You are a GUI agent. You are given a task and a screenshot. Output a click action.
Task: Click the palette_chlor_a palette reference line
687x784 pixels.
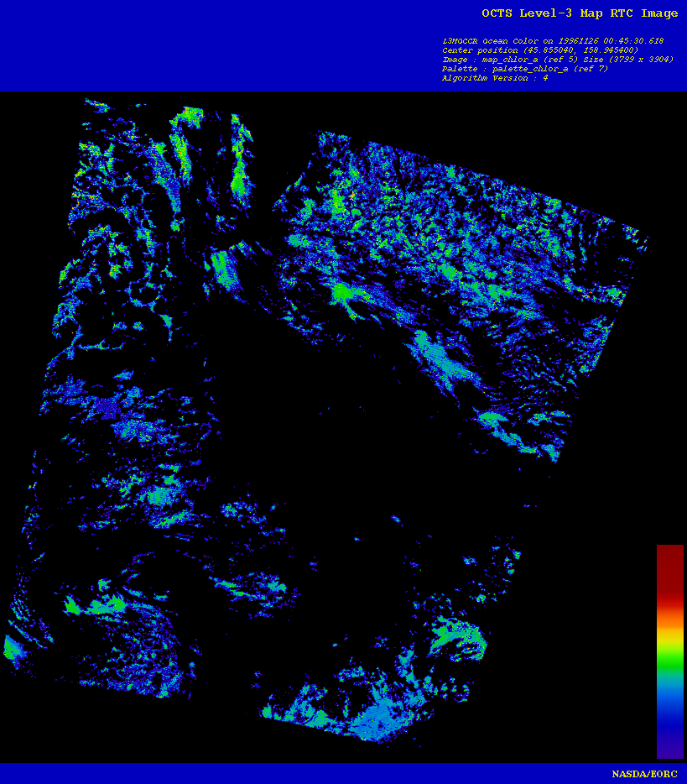click(x=524, y=69)
